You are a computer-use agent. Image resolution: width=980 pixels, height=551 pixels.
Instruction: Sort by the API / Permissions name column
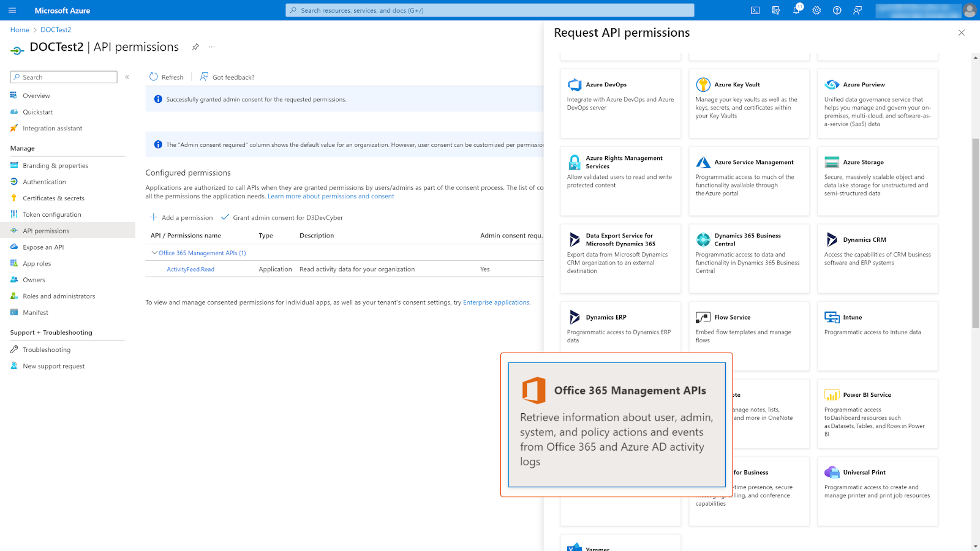tap(186, 236)
